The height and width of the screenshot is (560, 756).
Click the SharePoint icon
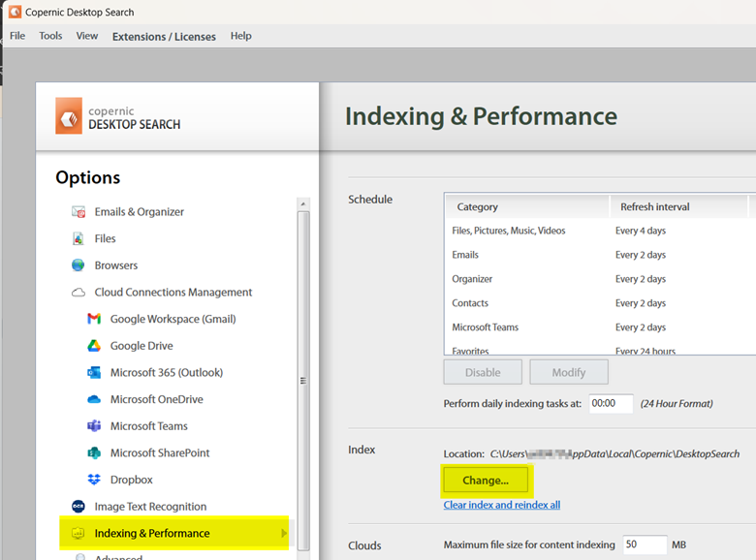(x=94, y=453)
